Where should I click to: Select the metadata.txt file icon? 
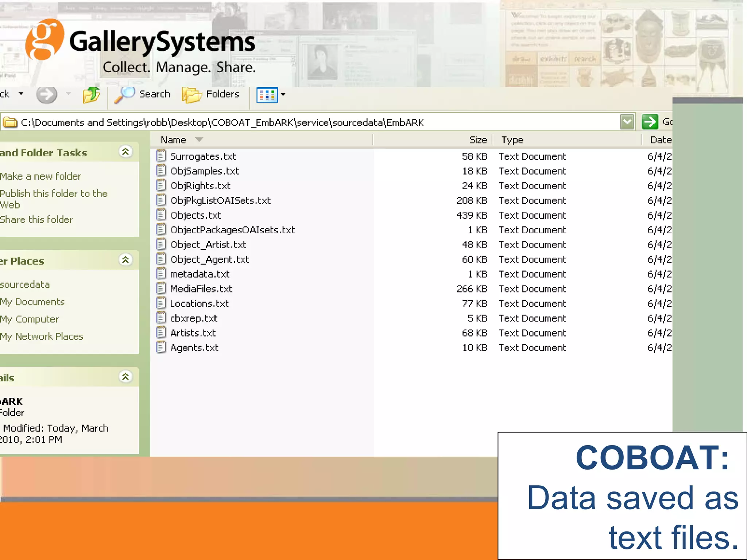(x=161, y=273)
